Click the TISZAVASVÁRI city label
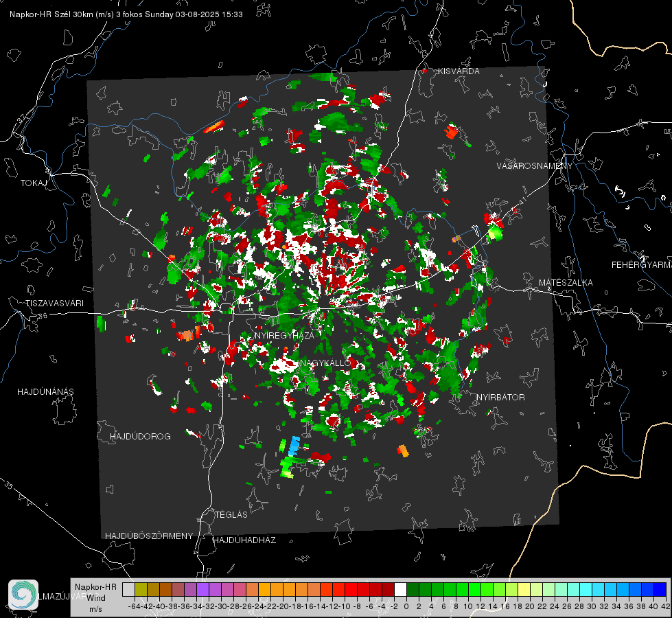 [x=54, y=304]
